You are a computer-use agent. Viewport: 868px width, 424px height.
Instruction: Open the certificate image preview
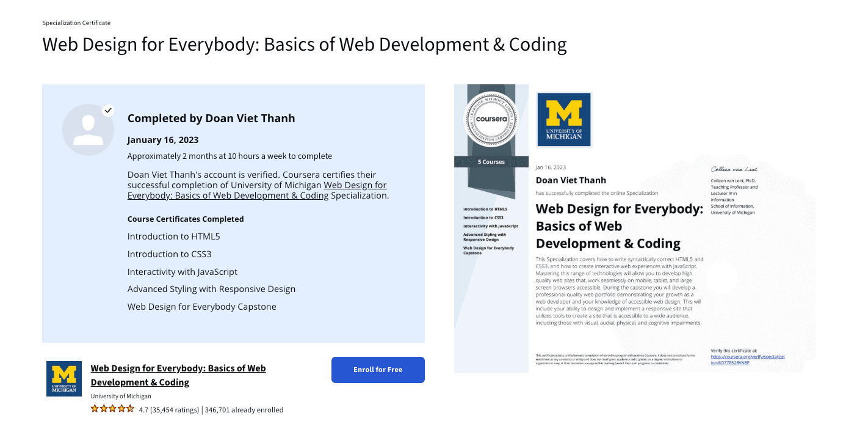click(635, 228)
